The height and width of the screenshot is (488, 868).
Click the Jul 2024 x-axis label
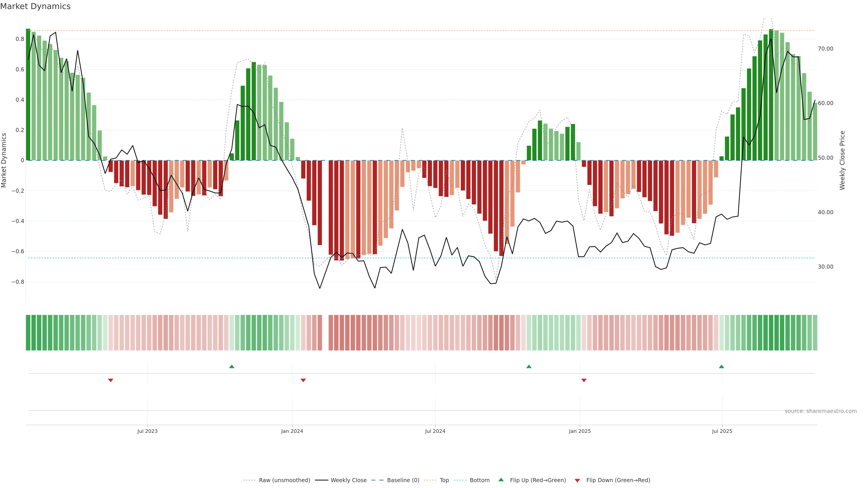point(435,431)
